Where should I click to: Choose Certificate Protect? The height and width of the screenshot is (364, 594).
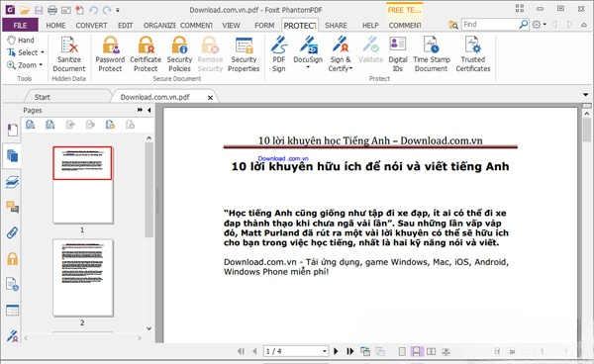point(146,54)
